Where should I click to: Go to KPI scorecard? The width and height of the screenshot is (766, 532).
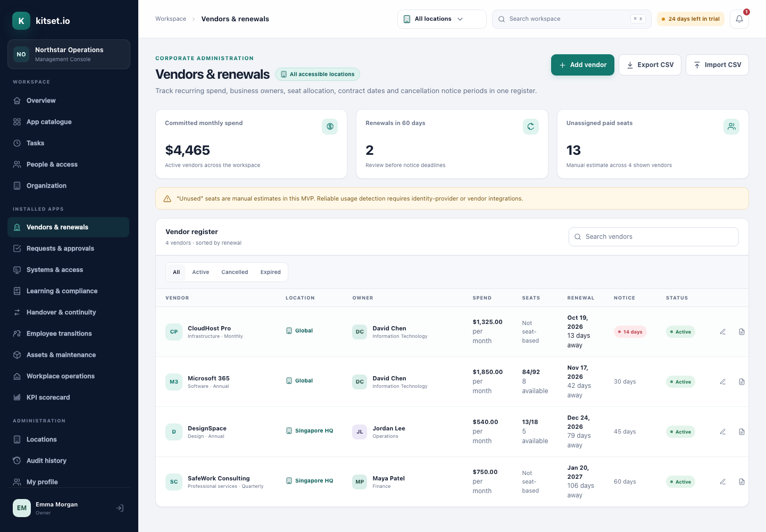click(x=68, y=397)
